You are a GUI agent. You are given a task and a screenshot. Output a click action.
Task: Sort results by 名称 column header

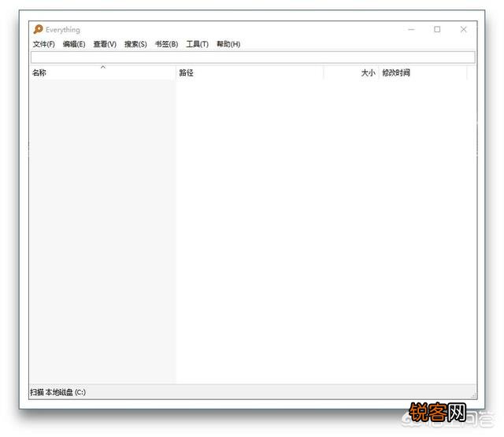coord(103,73)
